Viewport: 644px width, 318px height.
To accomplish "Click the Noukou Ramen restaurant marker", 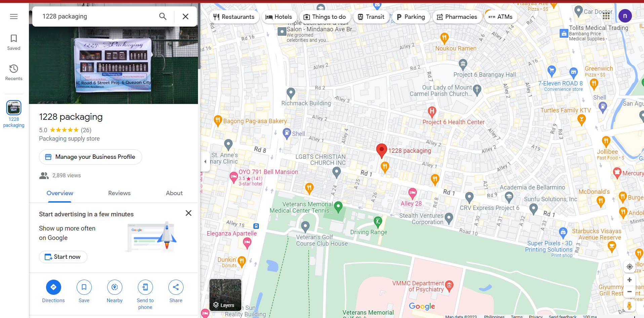I will 444,38.
